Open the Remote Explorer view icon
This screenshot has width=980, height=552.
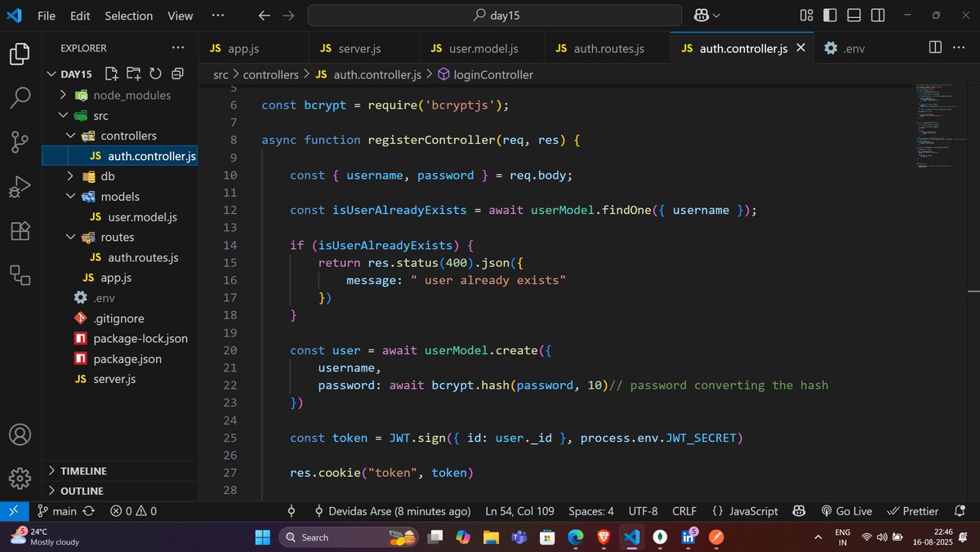coord(20,274)
